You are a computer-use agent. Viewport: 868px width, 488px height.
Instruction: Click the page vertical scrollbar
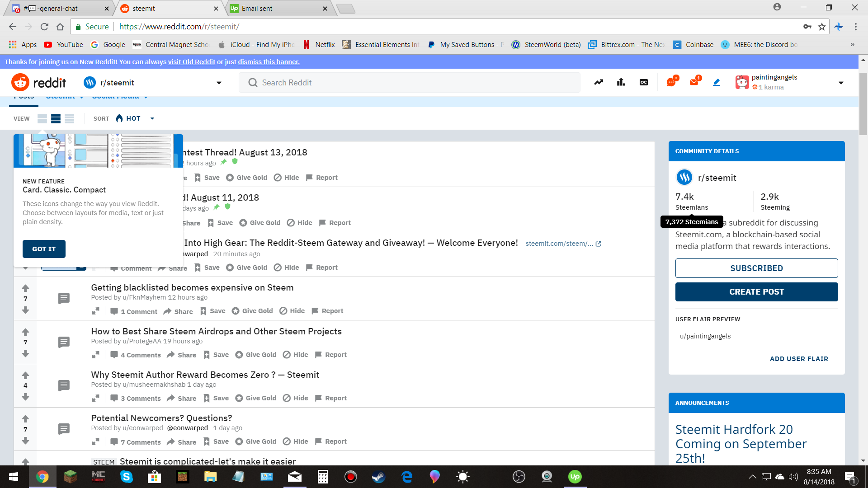tap(863, 103)
